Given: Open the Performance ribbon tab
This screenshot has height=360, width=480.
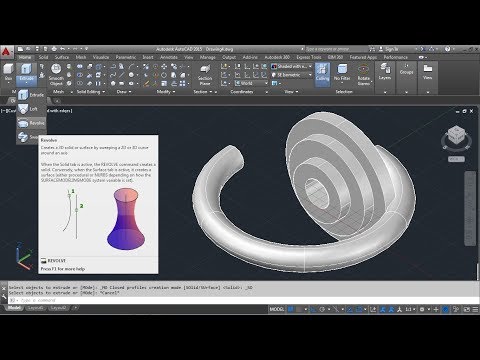Looking at the screenshot, I should click(395, 57).
